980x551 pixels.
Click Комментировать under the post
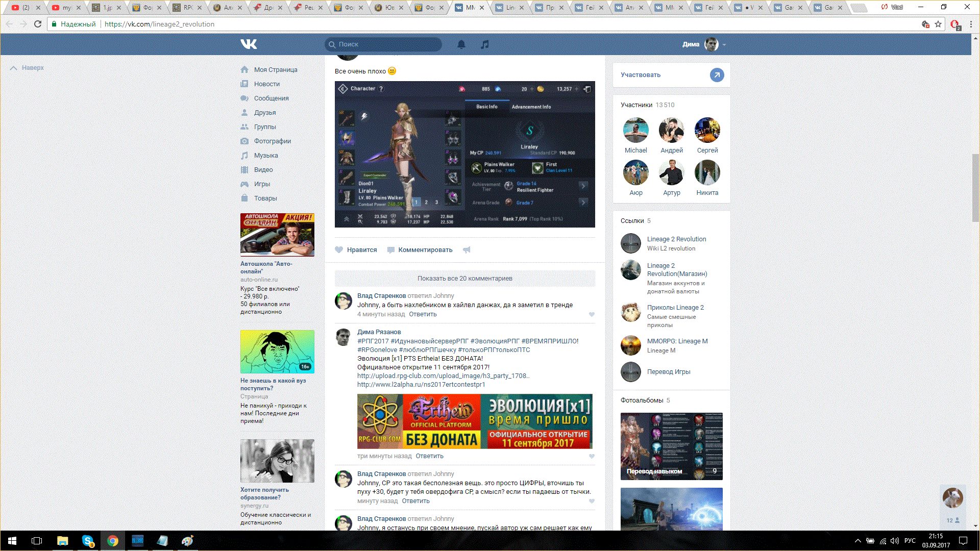(x=420, y=250)
